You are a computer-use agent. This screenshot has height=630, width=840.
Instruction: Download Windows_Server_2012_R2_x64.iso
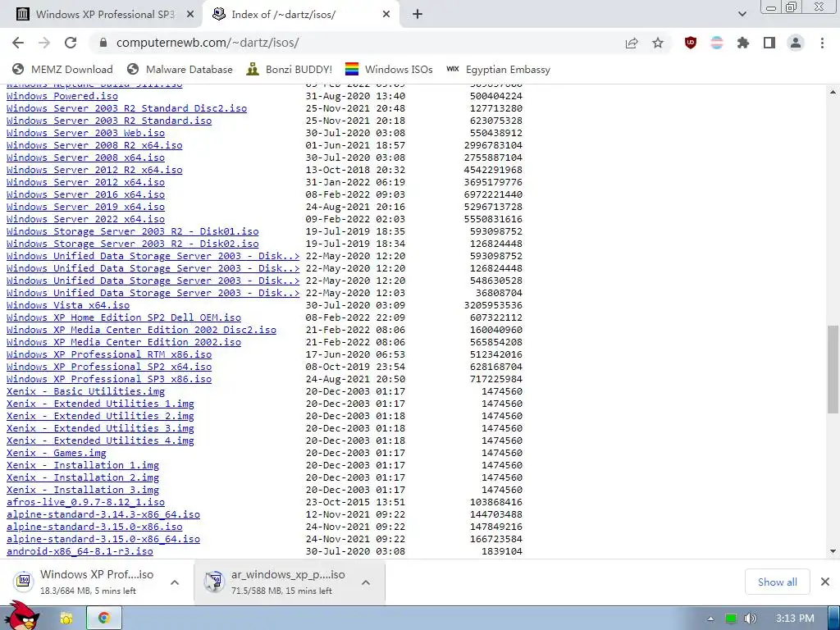click(x=94, y=170)
